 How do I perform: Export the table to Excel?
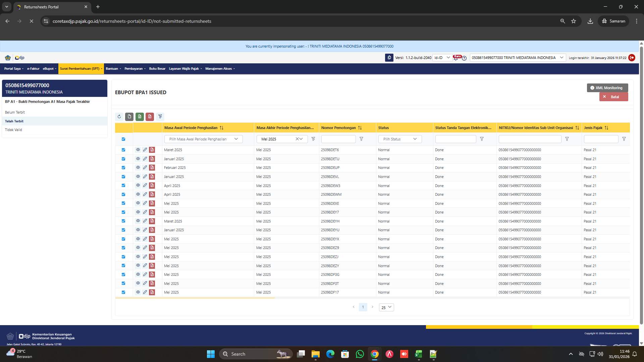pos(140,117)
